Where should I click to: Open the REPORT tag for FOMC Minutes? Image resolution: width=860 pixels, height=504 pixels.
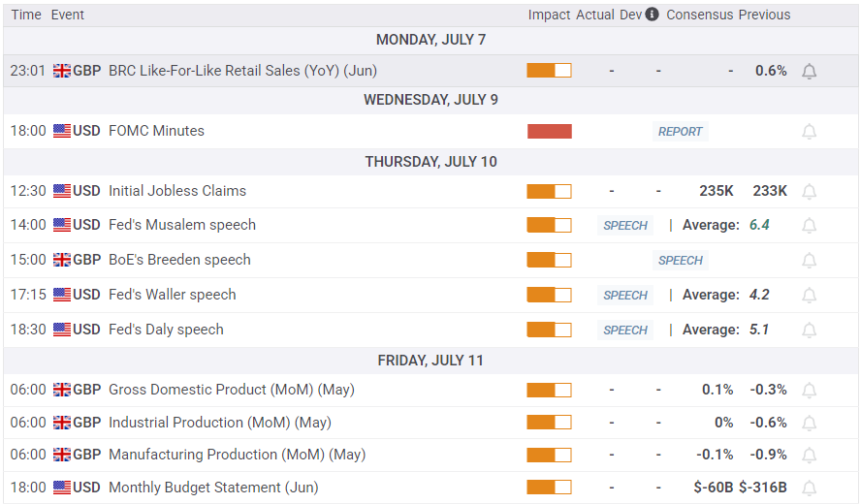680,132
